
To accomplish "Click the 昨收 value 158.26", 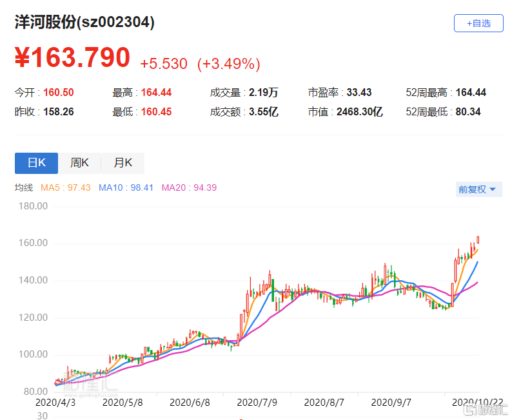I will [x=59, y=112].
